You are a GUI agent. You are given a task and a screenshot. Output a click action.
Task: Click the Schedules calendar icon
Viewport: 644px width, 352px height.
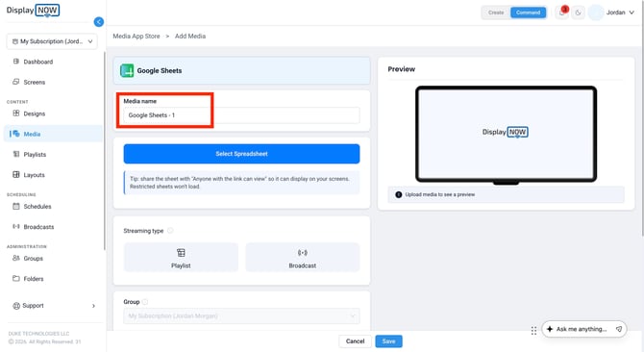coord(16,206)
